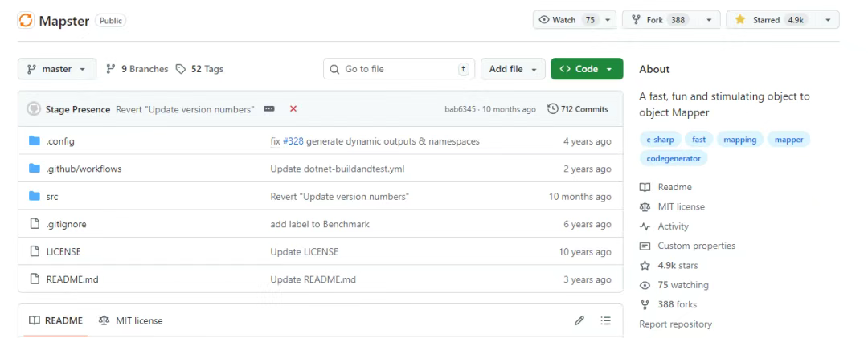Click the 52 Tags tag icon
The width and height of the screenshot is (868, 338).
pos(181,69)
